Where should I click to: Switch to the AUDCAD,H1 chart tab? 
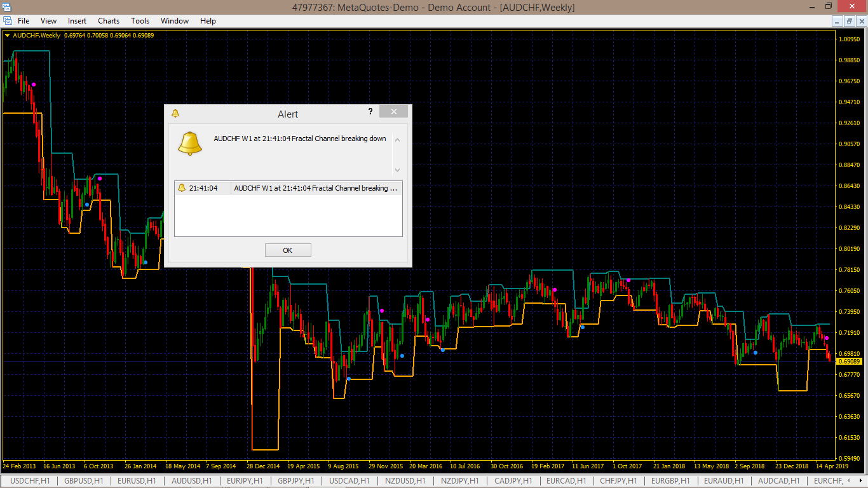click(x=778, y=481)
